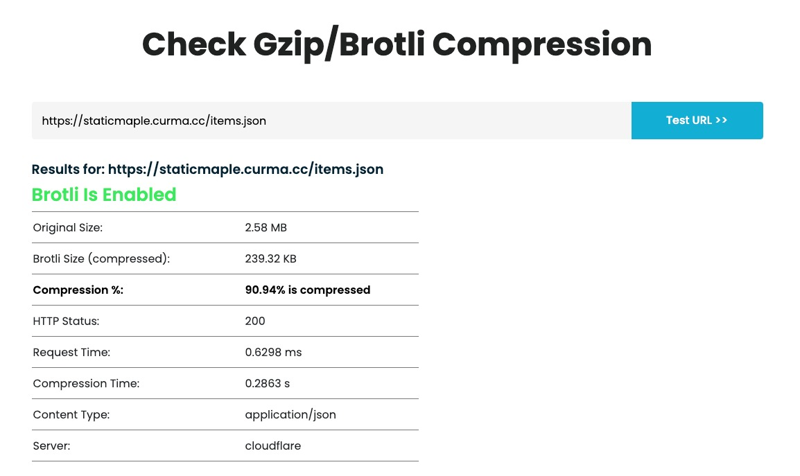The image size is (800, 476).
Task: Select the 0.6298 ms request time value
Action: pos(273,352)
